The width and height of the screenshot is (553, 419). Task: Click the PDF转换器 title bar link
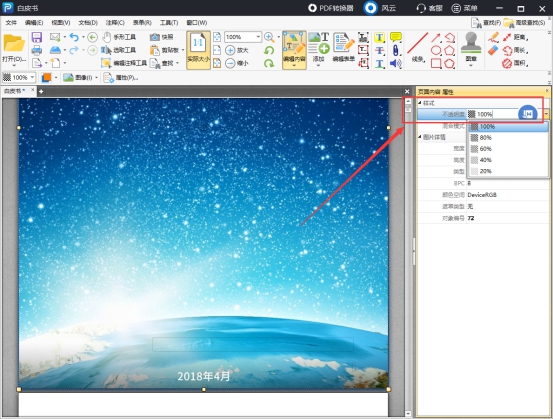(330, 8)
